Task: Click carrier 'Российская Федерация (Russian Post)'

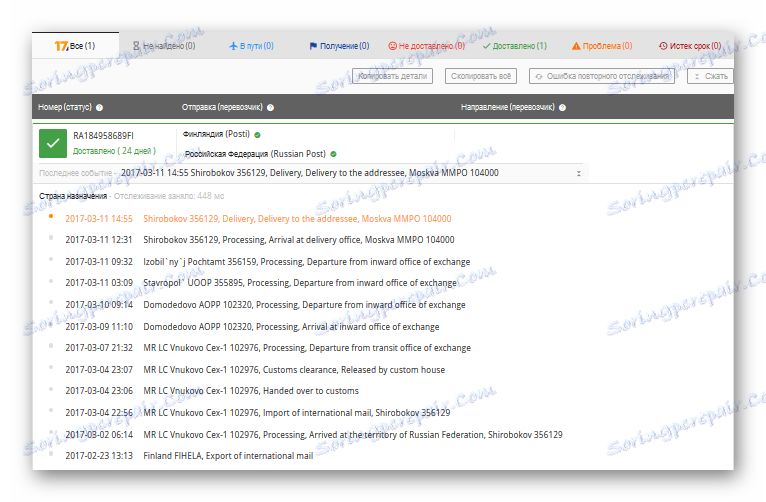Action: (255, 154)
